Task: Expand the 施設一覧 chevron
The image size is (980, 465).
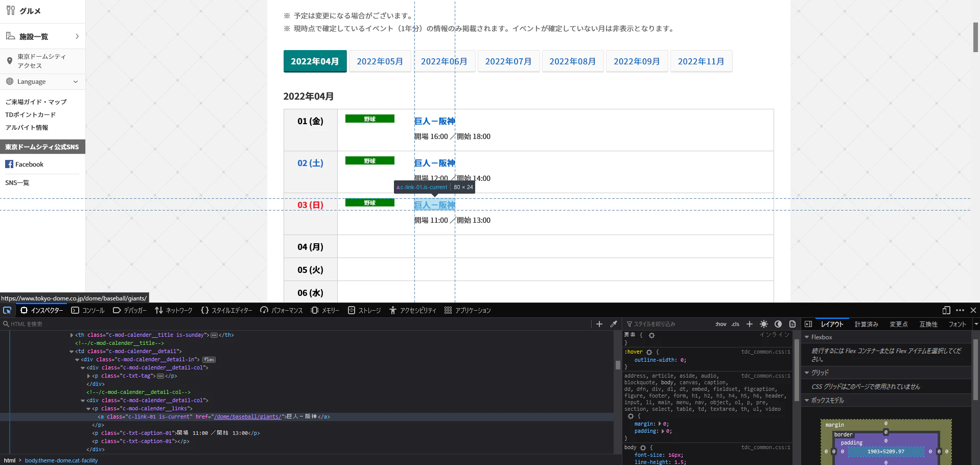Action: [x=77, y=36]
